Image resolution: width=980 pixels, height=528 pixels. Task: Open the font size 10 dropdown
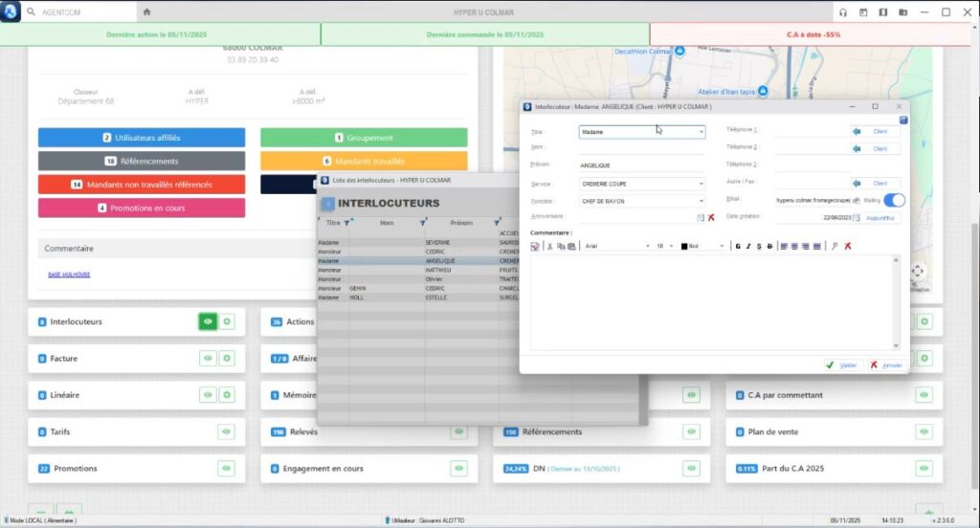tap(664, 246)
